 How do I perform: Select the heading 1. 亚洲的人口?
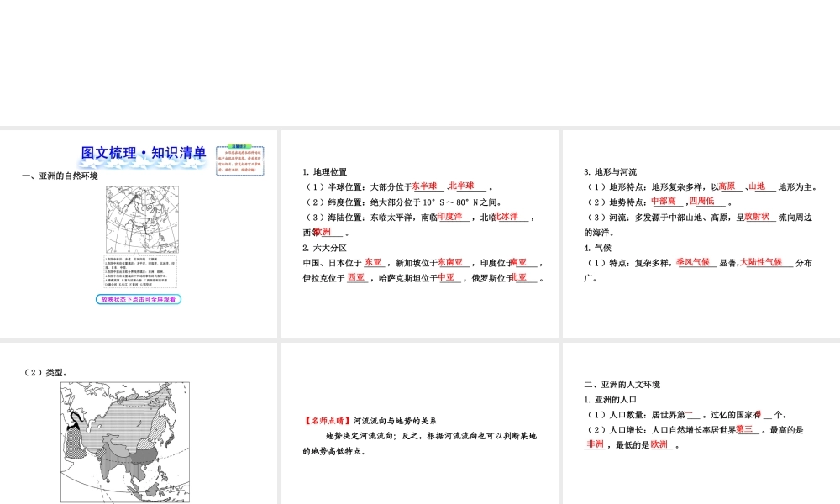611,399
